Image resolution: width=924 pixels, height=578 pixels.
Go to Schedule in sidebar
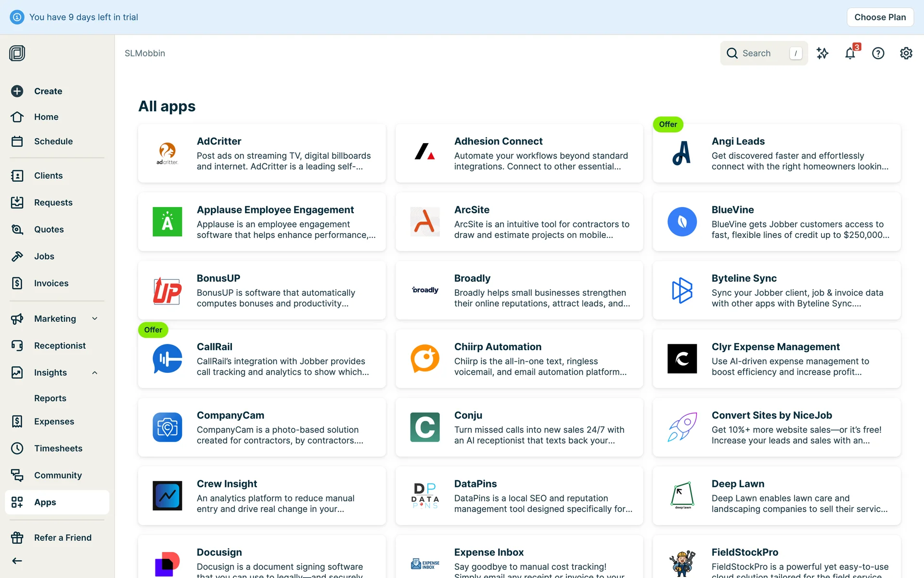(x=53, y=141)
